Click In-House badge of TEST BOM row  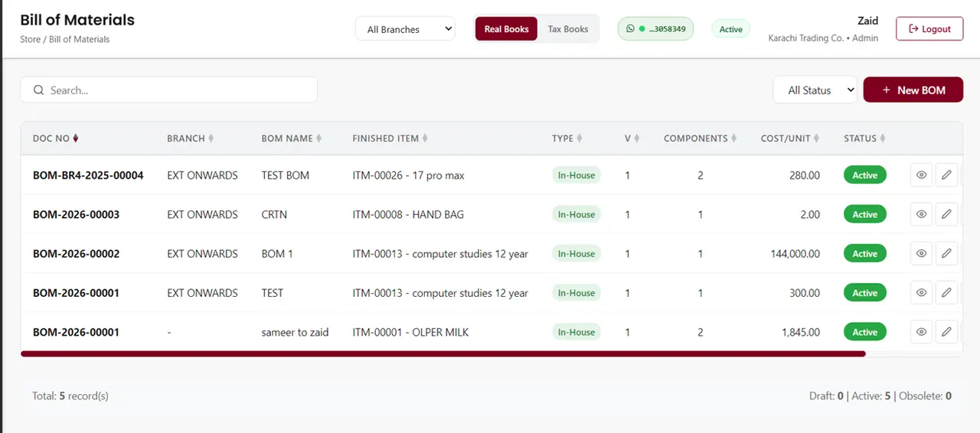(x=577, y=175)
